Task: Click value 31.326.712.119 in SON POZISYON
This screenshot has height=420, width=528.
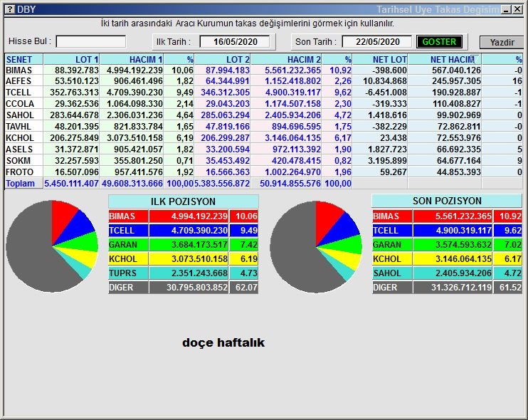Action: (x=461, y=288)
